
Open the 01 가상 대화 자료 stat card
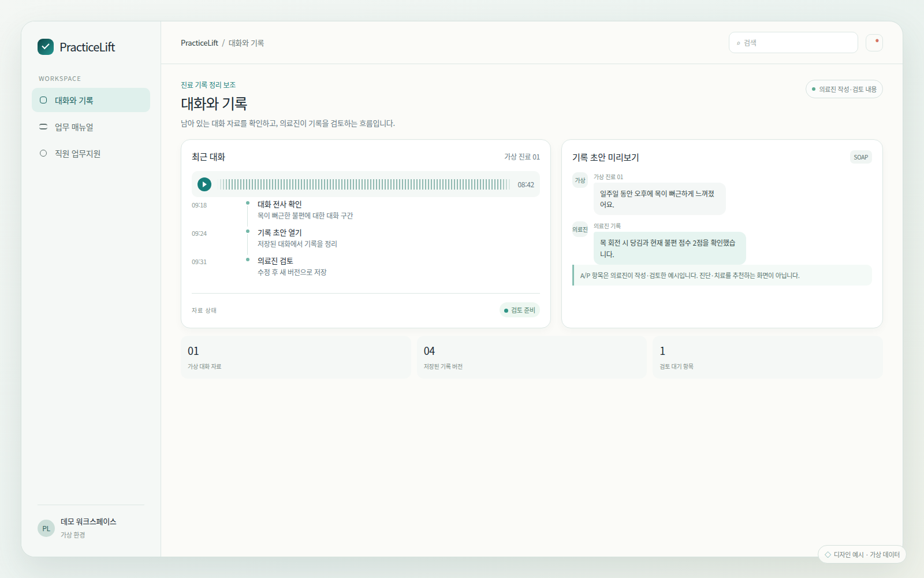click(x=296, y=357)
